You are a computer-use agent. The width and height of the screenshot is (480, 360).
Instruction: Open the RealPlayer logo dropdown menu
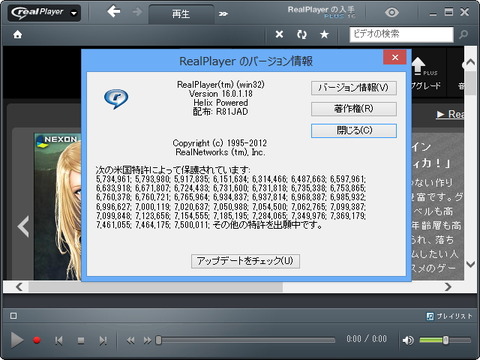[44, 13]
